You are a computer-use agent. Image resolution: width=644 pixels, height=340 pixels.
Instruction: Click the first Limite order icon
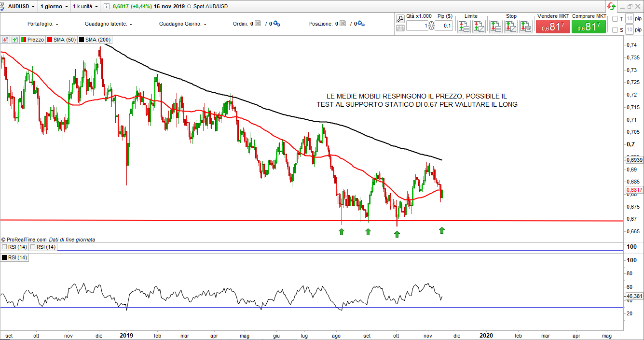click(464, 27)
